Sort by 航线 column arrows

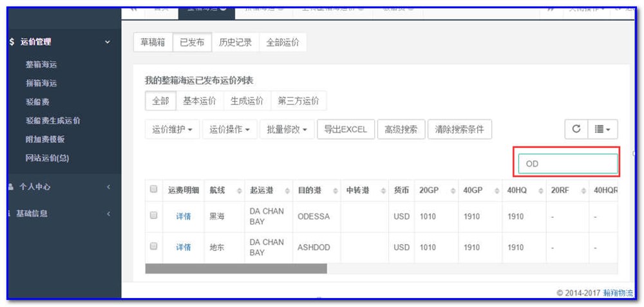(x=239, y=191)
